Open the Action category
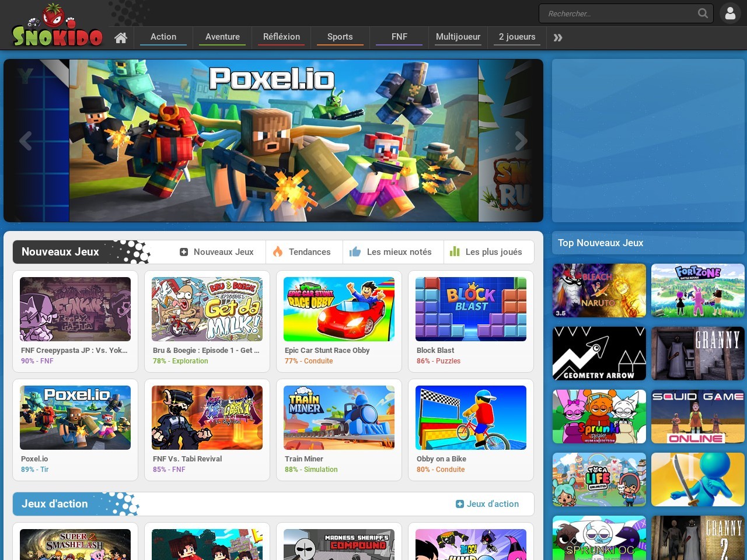Image resolution: width=747 pixels, height=560 pixels. click(163, 37)
